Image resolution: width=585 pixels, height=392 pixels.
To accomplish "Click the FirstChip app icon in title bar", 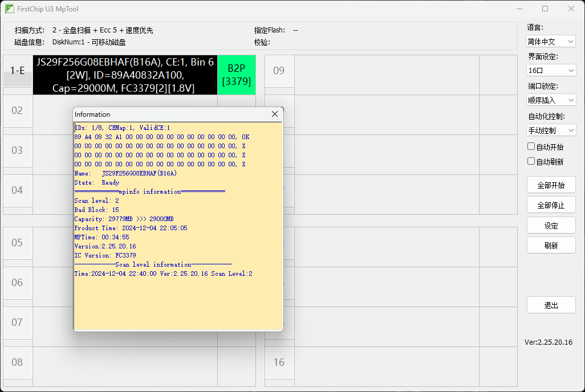I will pyautogui.click(x=10, y=9).
